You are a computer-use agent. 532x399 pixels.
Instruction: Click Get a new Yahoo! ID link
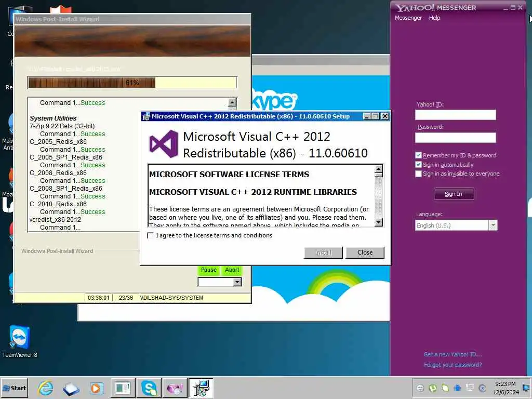pyautogui.click(x=453, y=354)
